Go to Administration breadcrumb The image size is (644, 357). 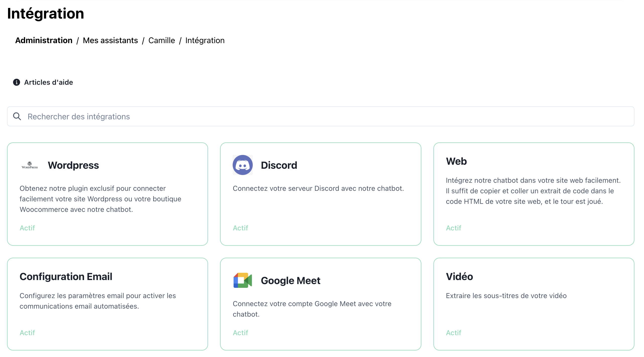click(44, 40)
